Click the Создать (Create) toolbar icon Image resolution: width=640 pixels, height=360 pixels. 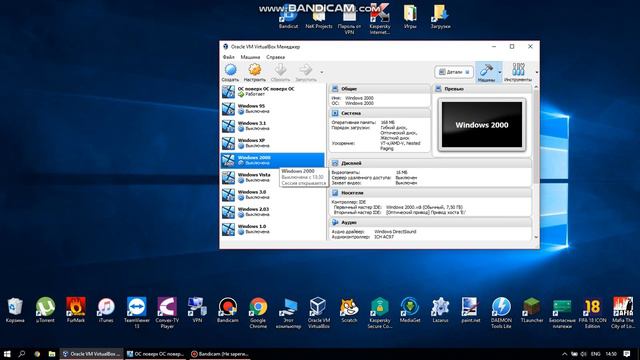230,72
